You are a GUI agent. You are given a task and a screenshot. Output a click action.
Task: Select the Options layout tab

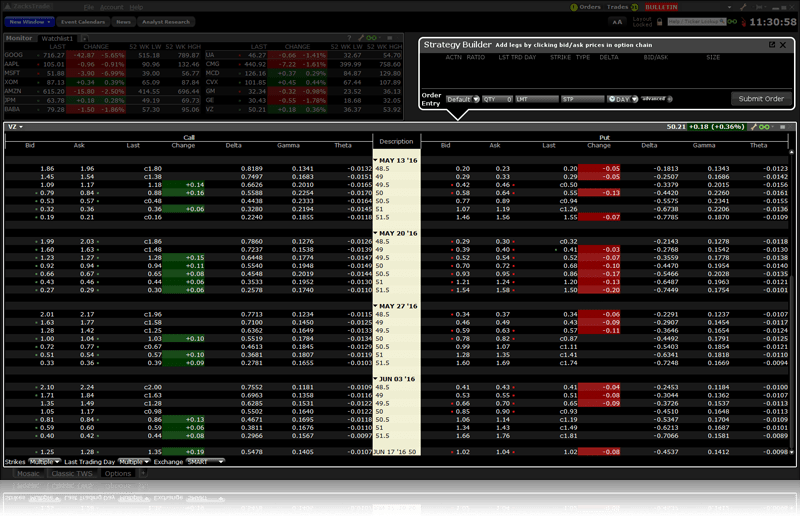pos(118,473)
